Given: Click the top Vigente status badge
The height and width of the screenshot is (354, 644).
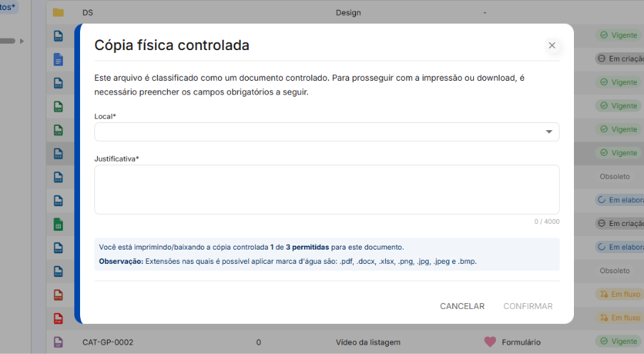Looking at the screenshot, I should click(618, 34).
